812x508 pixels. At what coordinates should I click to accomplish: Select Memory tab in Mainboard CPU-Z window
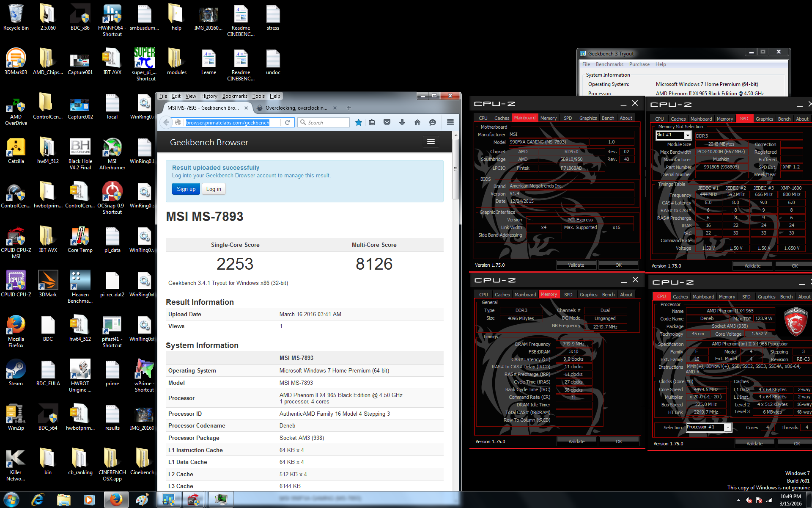point(549,118)
